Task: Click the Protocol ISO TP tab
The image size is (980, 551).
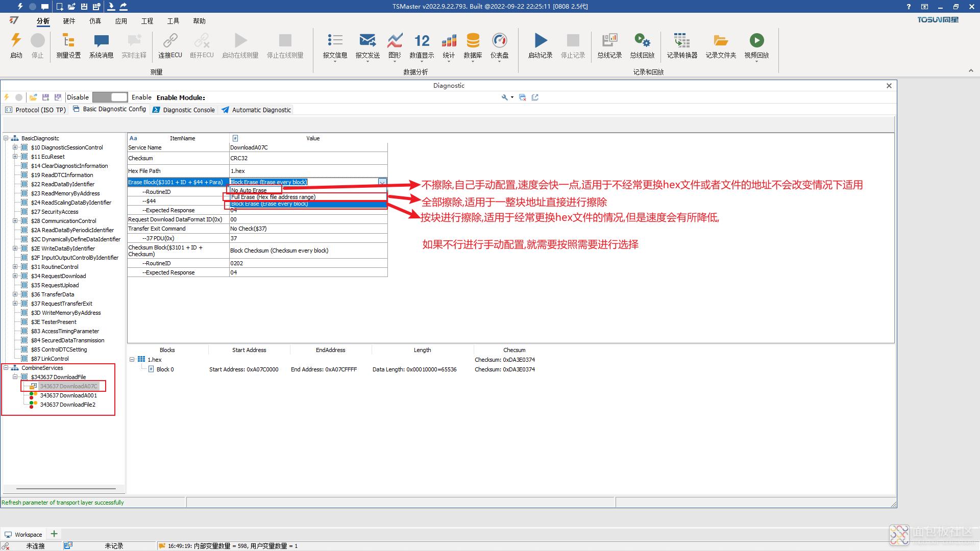Action: coord(37,109)
